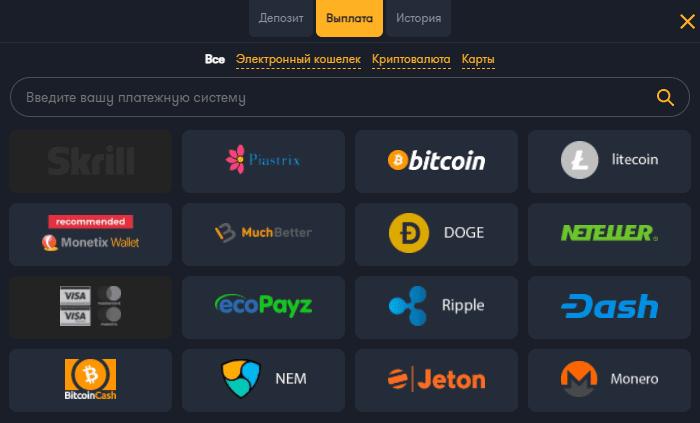This screenshot has width=700, height=423.
Task: Filter by Электронный кошелек
Action: click(x=298, y=60)
